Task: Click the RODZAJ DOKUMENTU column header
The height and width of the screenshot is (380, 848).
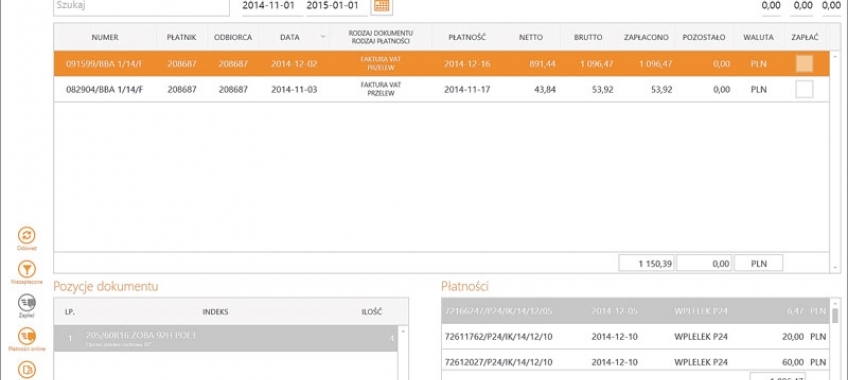Action: [x=381, y=37]
